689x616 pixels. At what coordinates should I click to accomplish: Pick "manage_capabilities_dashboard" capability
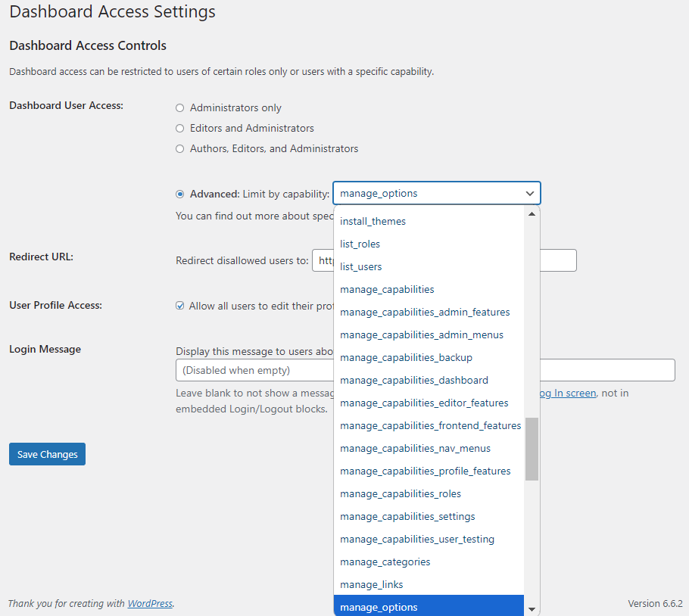(413, 380)
